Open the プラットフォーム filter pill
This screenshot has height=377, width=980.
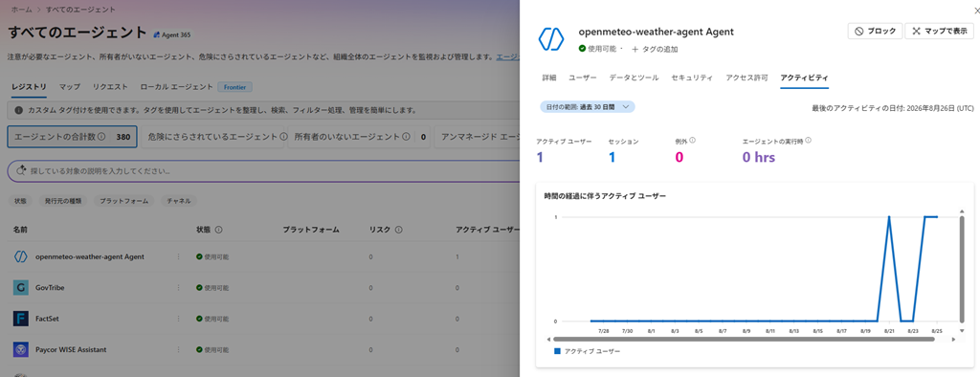(123, 201)
